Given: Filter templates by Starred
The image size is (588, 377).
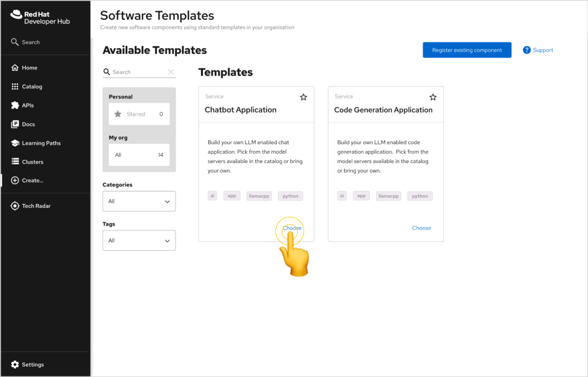Looking at the screenshot, I should tap(139, 114).
